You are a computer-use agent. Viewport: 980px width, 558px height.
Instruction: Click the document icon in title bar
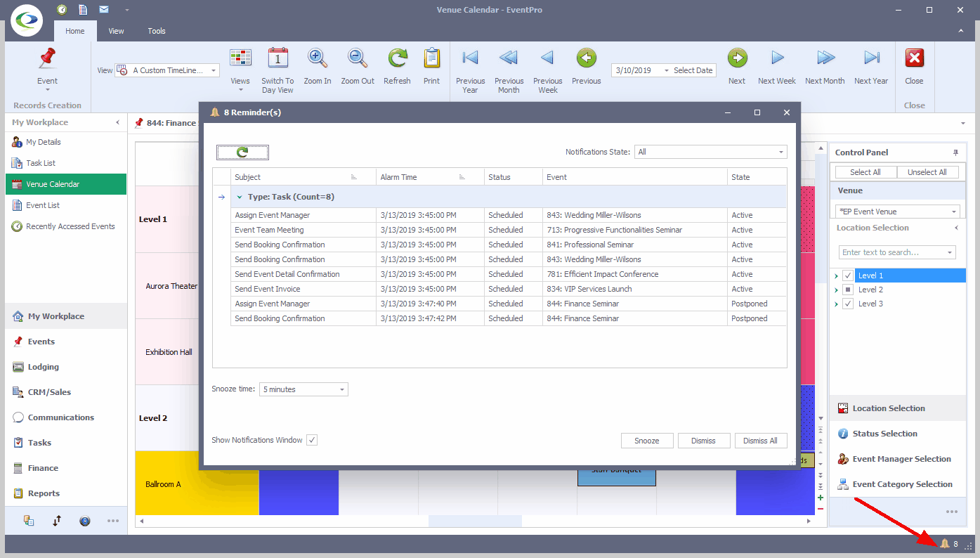(x=83, y=10)
